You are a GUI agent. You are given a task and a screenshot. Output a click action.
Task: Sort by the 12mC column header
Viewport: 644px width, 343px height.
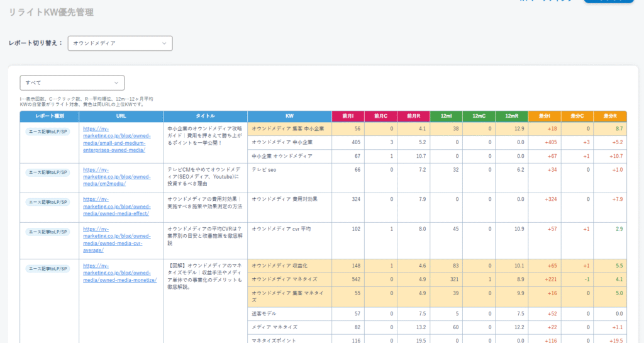point(479,116)
